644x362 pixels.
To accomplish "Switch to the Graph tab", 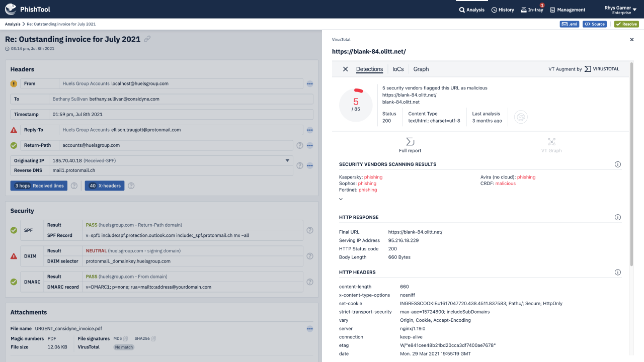I will (421, 69).
